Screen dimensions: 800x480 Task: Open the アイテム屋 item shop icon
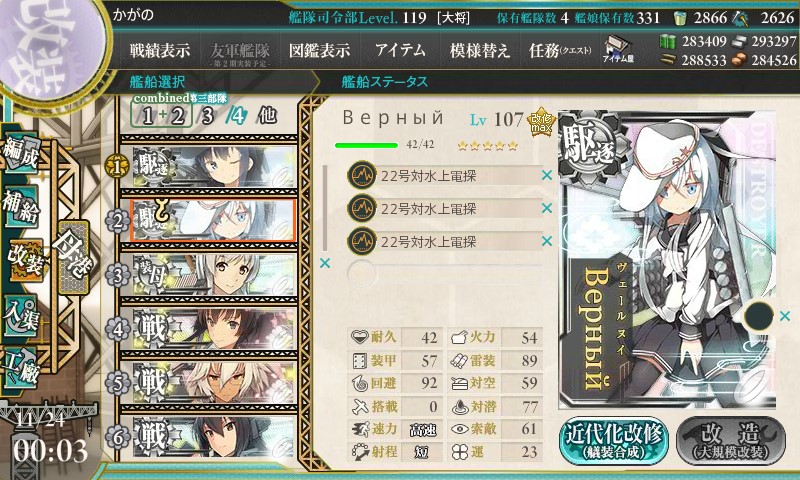point(618,50)
